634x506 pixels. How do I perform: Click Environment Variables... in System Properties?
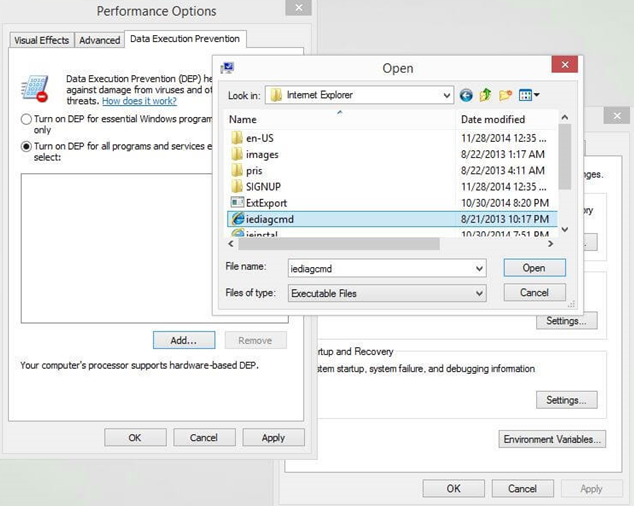coord(552,439)
